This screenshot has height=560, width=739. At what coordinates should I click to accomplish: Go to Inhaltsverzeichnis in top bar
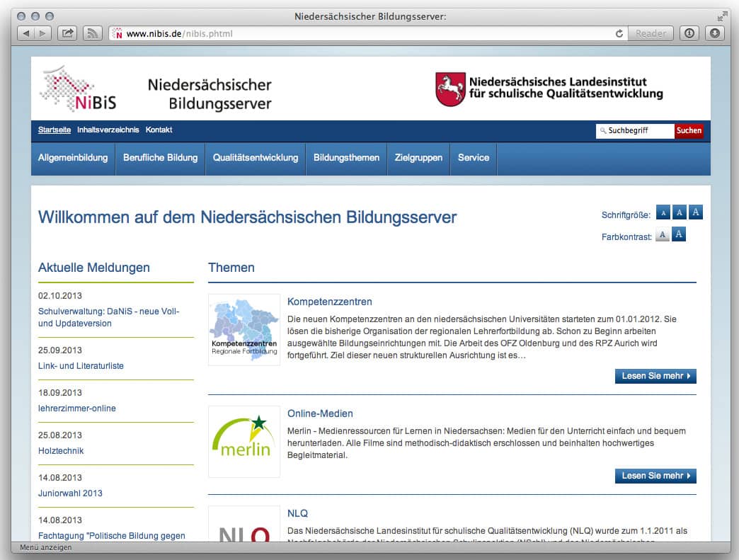coord(108,130)
